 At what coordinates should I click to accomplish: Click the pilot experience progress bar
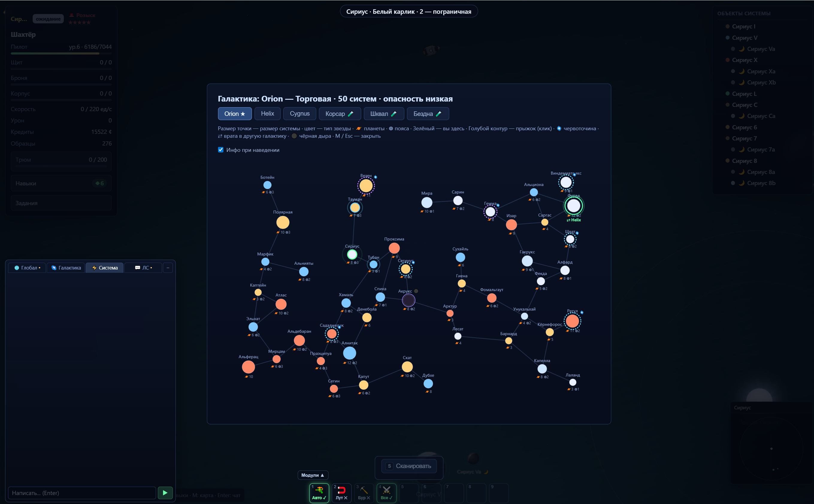[x=61, y=53]
